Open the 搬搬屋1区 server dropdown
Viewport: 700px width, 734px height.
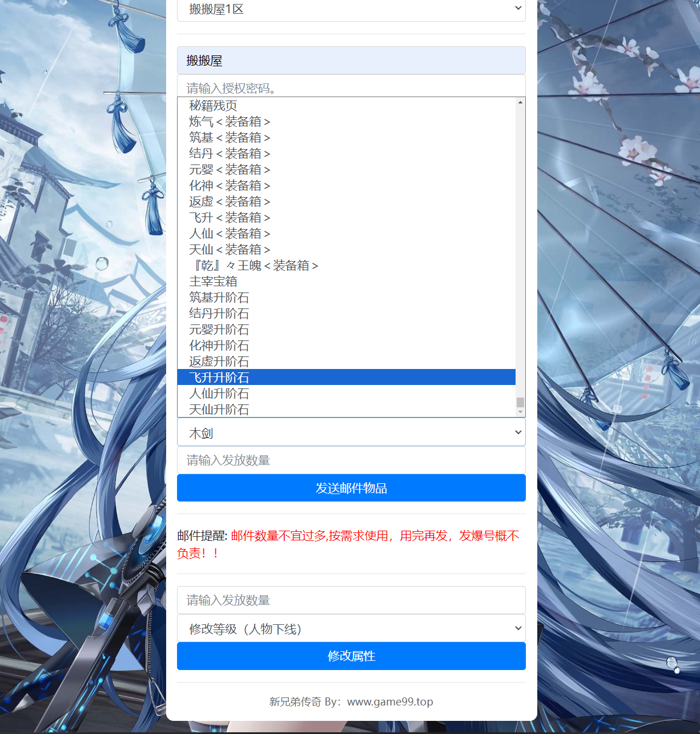[x=351, y=10]
